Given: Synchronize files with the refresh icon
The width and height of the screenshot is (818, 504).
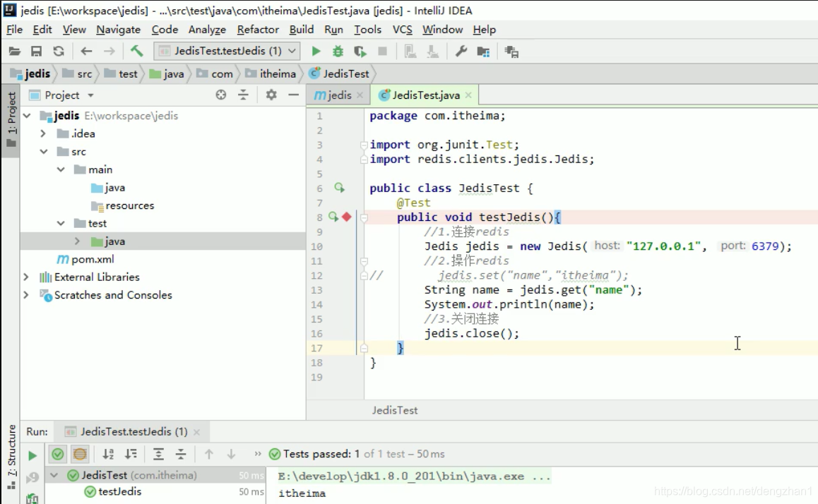Looking at the screenshot, I should click(x=59, y=51).
